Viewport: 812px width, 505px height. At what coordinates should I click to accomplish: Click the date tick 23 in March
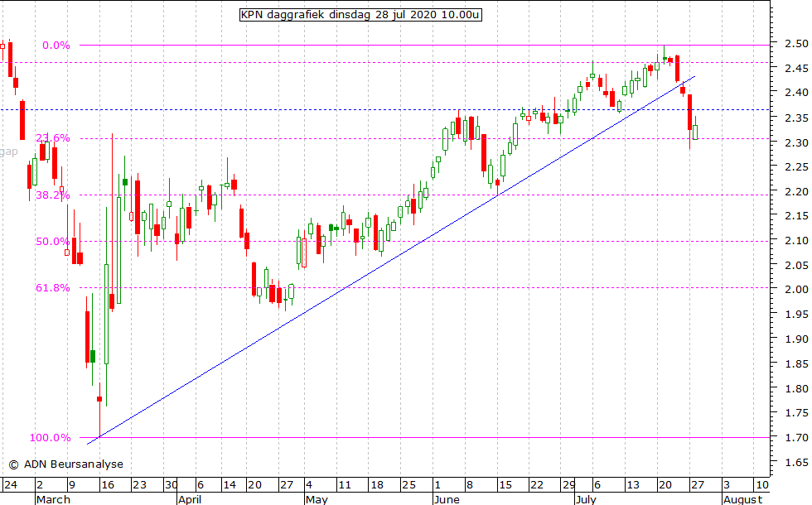[139, 485]
